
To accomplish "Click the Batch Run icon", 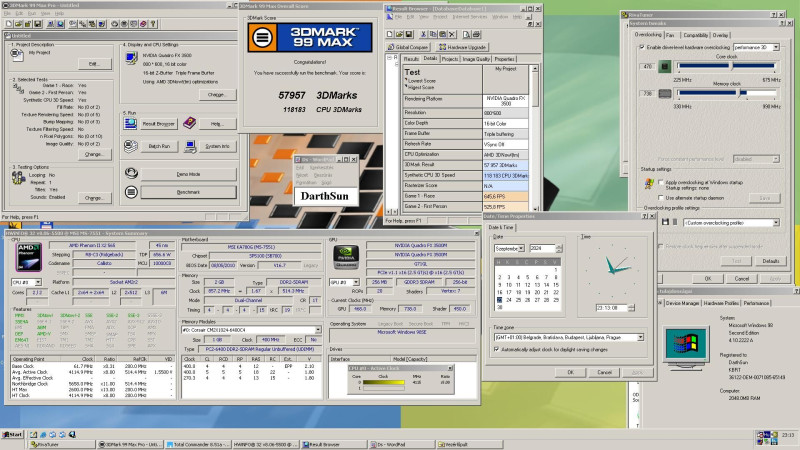I will (x=131, y=146).
